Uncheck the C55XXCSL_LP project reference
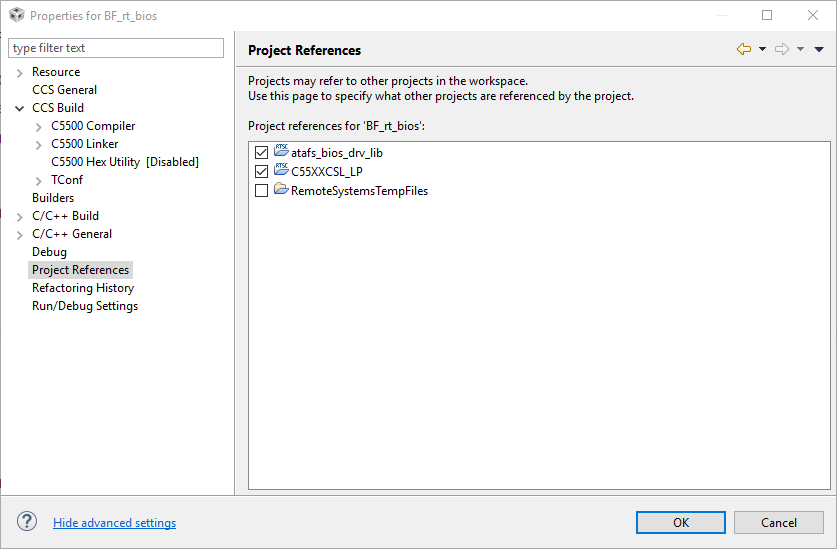This screenshot has height=549, width=837. [262, 172]
